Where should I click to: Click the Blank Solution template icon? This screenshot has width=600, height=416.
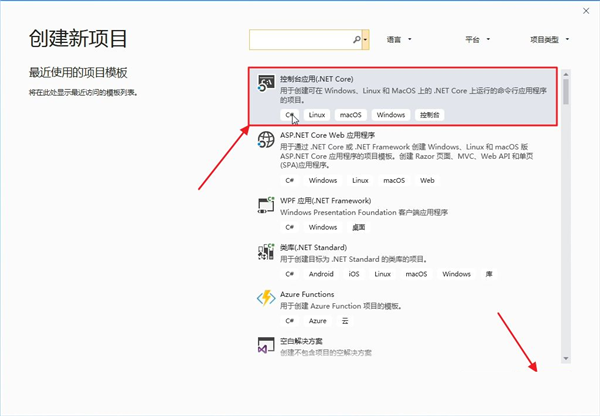pyautogui.click(x=266, y=345)
